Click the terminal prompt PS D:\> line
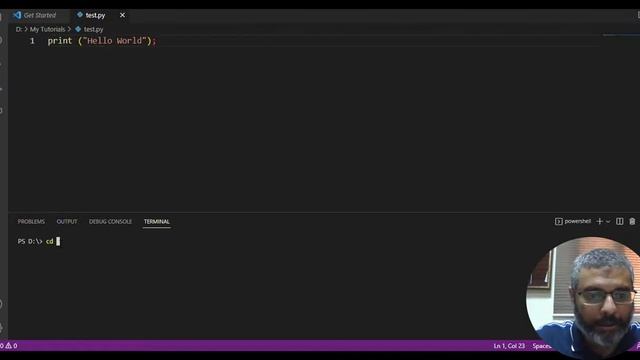 point(30,242)
